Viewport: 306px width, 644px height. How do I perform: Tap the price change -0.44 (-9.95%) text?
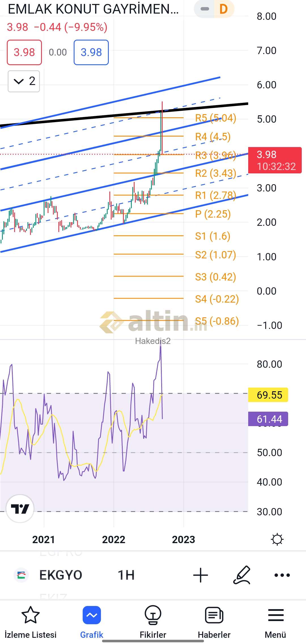71,27
